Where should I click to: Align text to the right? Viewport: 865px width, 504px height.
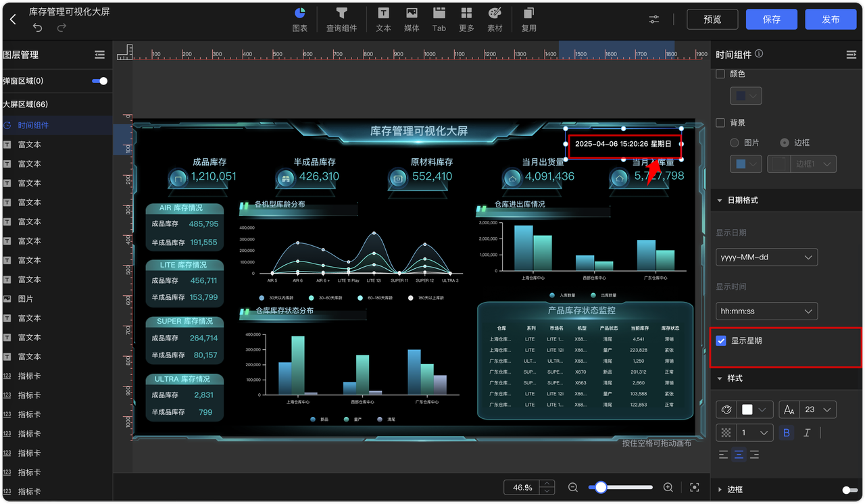(x=754, y=455)
